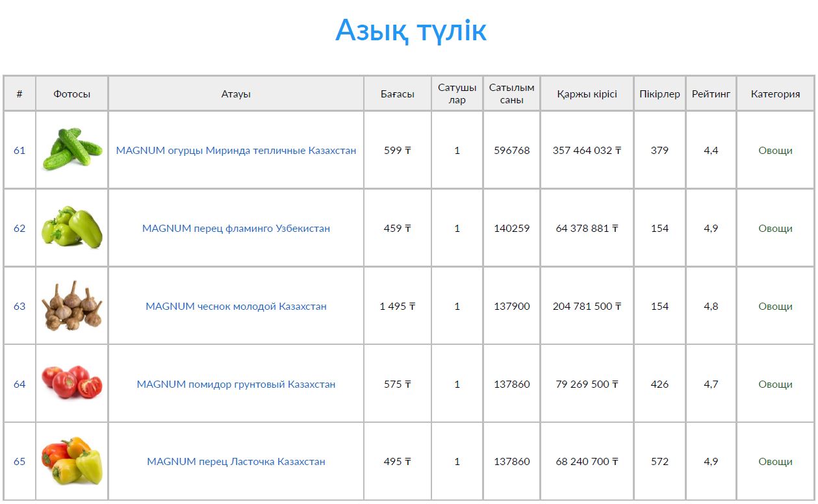Open MAGNUM перец Ласточка Казахстан link
This screenshot has height=504, width=818.
click(236, 461)
